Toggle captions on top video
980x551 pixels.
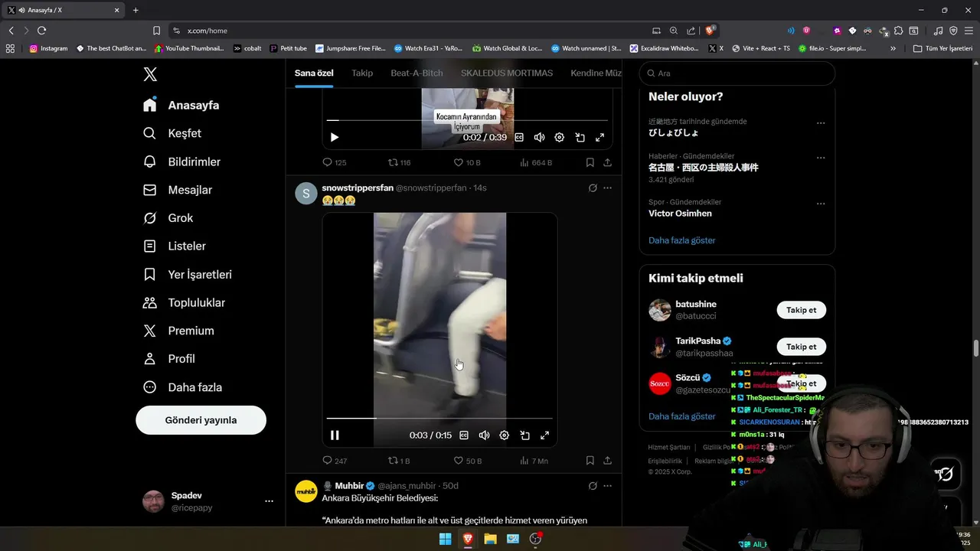pos(519,137)
